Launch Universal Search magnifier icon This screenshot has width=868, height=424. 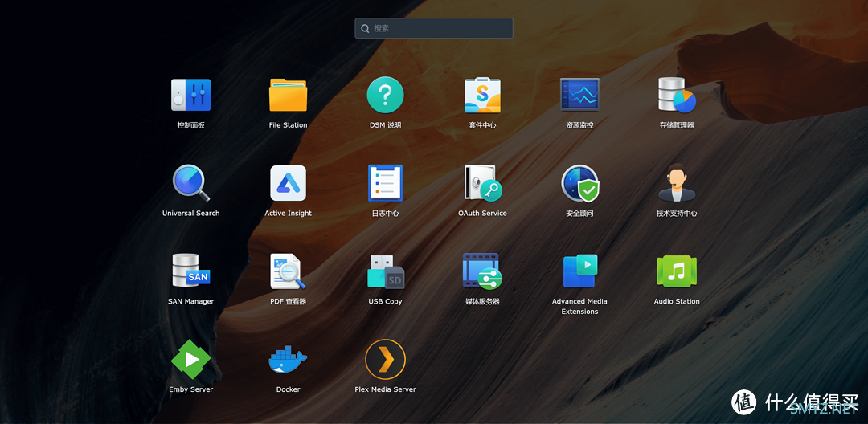(x=190, y=183)
